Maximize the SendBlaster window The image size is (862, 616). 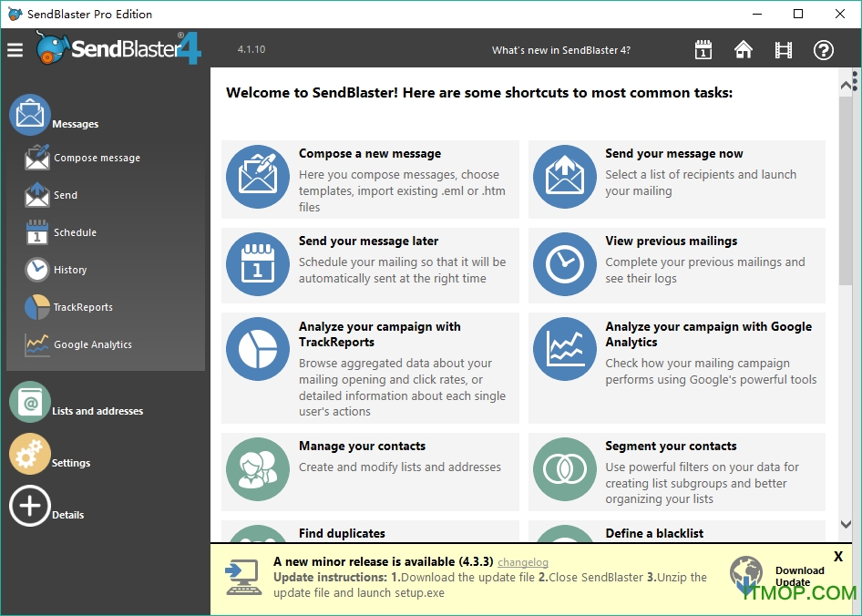(x=798, y=14)
